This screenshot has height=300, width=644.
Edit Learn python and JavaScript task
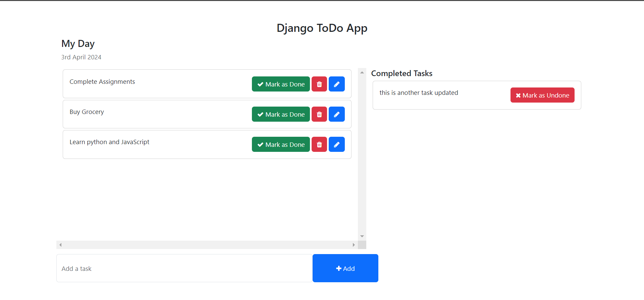(337, 144)
